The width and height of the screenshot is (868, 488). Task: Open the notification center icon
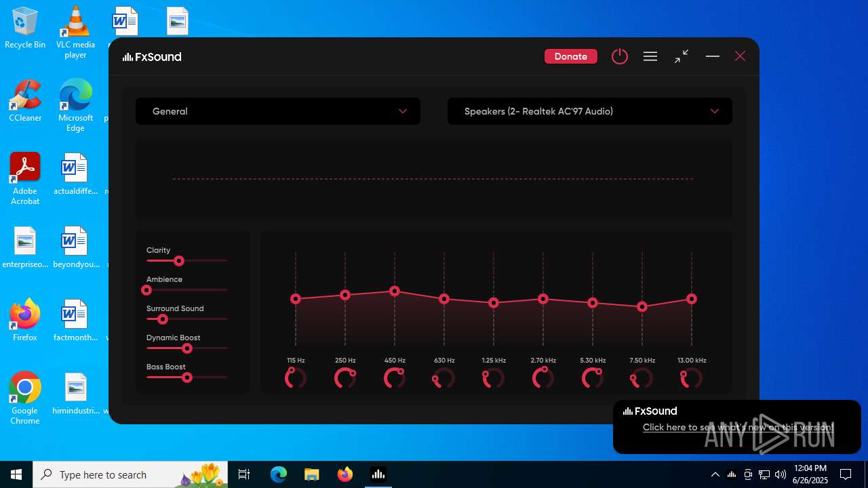point(846,474)
